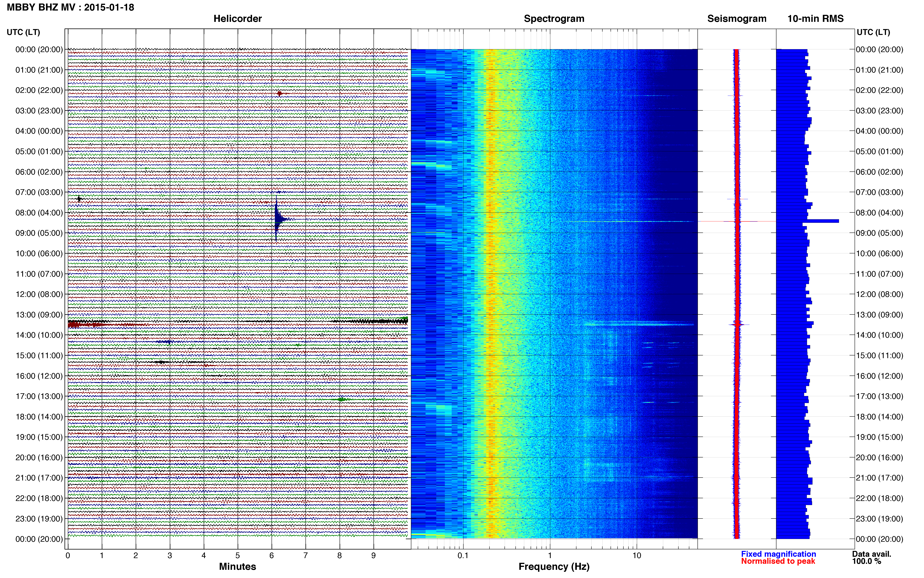Viewport: 924px width, 578px height.
Task: Click right time label '11:00 (07:00)'
Action: [879, 274]
